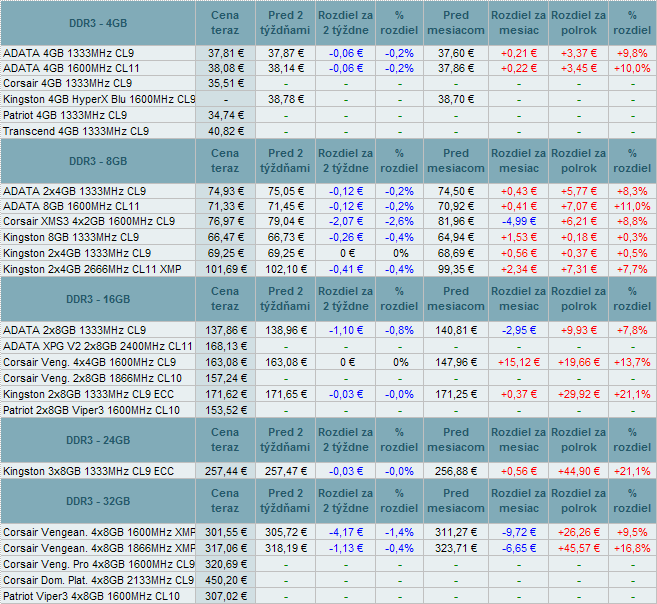Select 'Patriot Viper3 4x8GB 1600MHz CL10' name

[x=91, y=596]
